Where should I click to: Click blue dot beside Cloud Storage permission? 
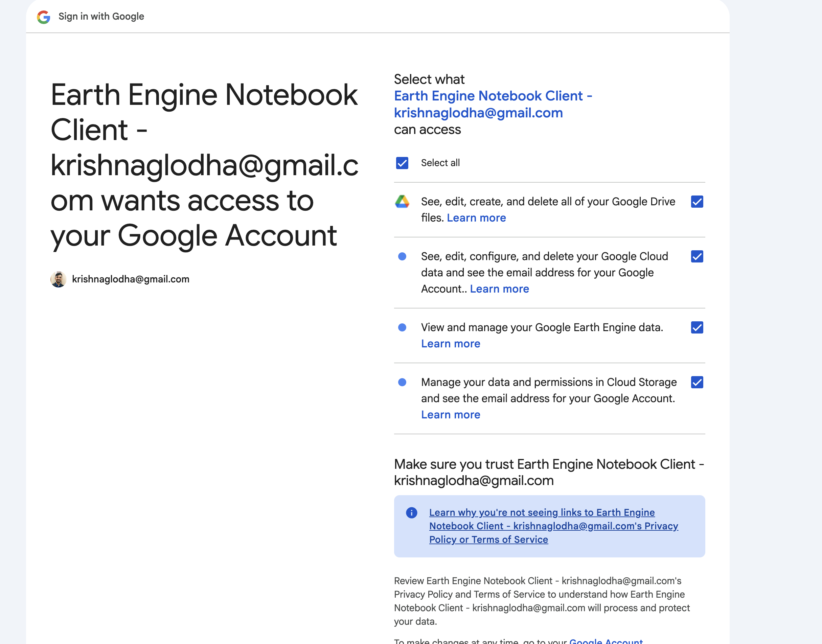pyautogui.click(x=402, y=382)
